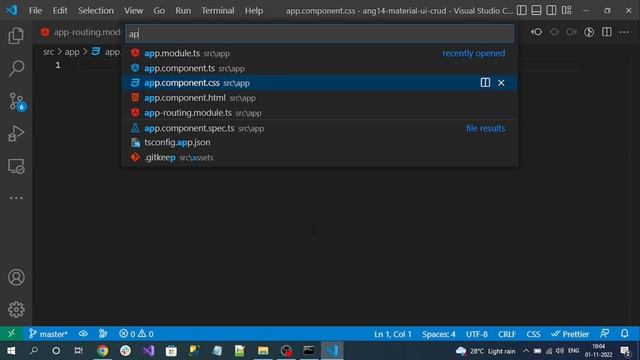
Task: Select app-routing.module.ts in quick open list
Action: click(320, 113)
